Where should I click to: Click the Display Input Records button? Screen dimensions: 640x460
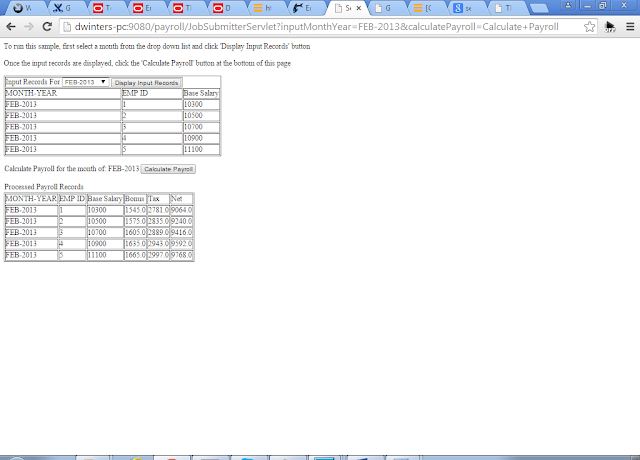147,82
